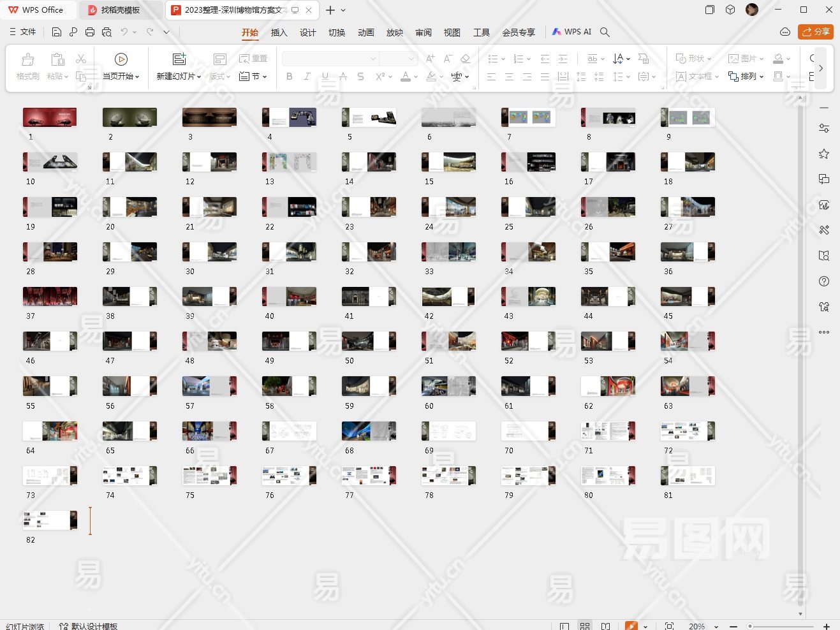The width and height of the screenshot is (840, 630).
Task: Click the orange 分享 (Share) button
Action: pyautogui.click(x=816, y=32)
